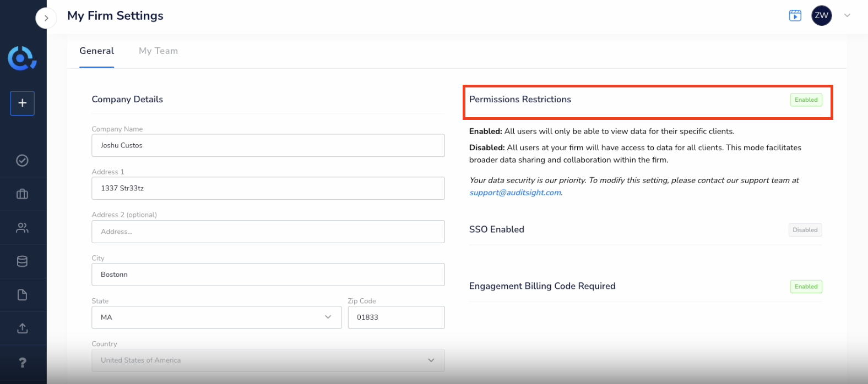The width and height of the screenshot is (868, 384).
Task: Click the plus create button in sidebar
Action: pyautogui.click(x=22, y=103)
